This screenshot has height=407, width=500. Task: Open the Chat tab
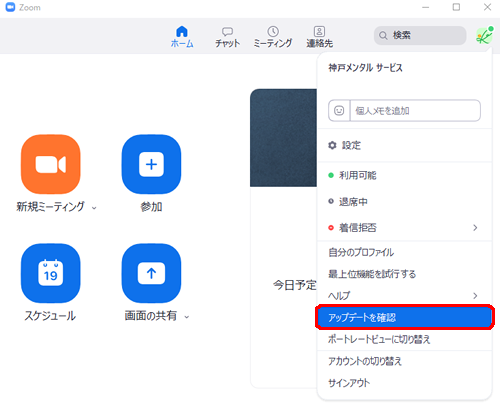coord(227,37)
